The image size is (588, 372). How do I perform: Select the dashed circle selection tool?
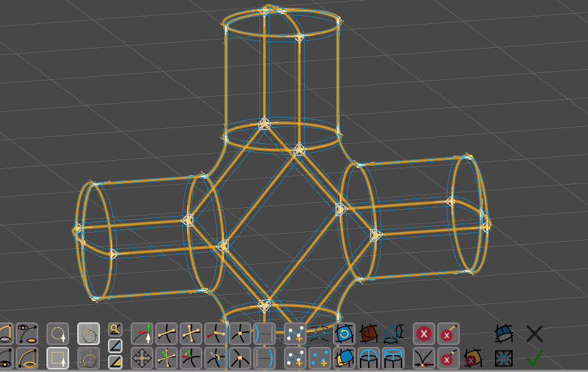click(x=58, y=334)
